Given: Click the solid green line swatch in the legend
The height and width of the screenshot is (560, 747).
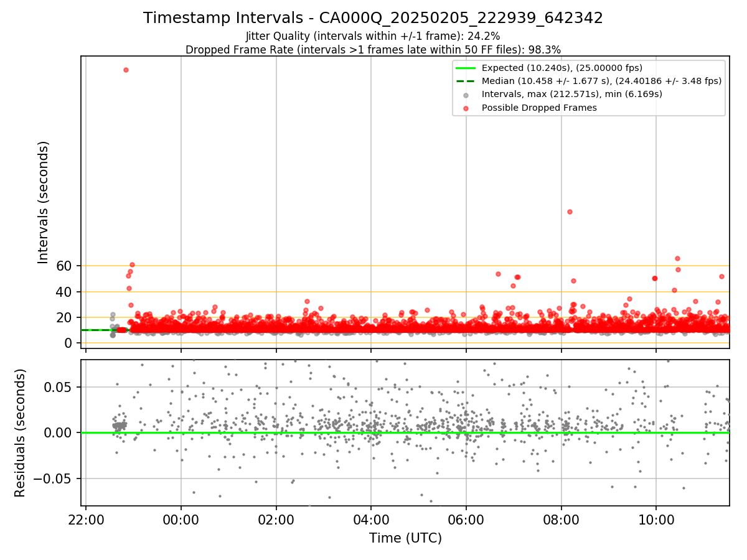Looking at the screenshot, I should tap(466, 68).
